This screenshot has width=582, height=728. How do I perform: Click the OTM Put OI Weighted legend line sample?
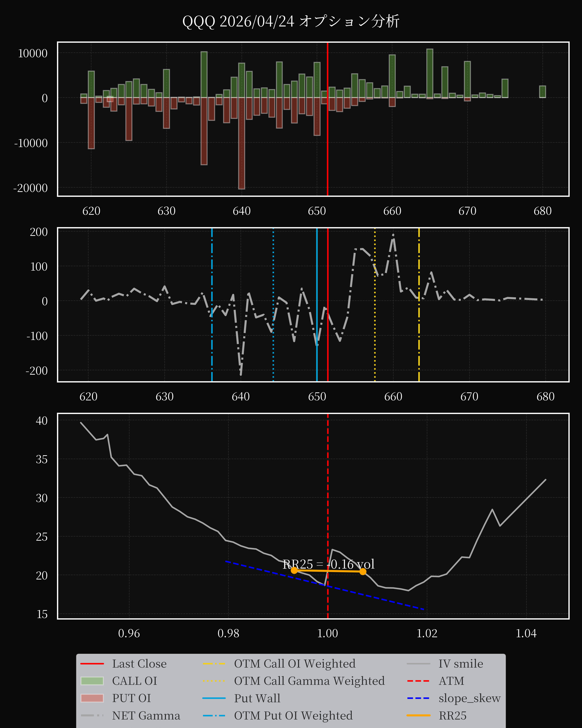[214, 716]
